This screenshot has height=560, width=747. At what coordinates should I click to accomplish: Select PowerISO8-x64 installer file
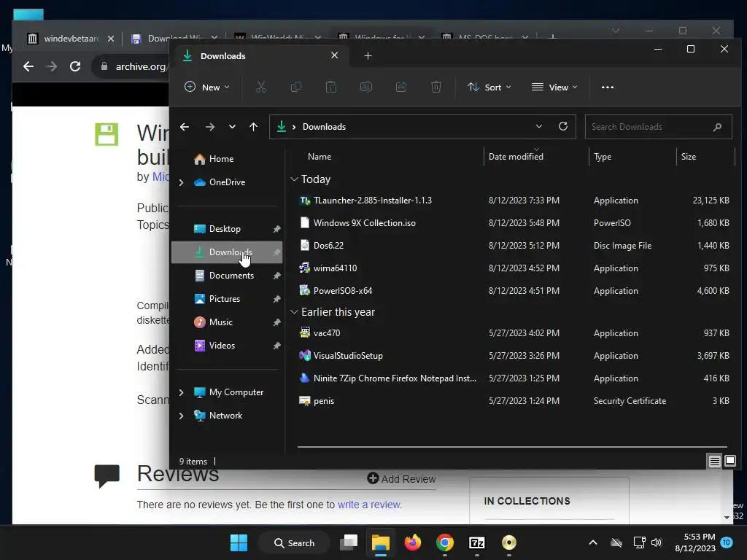tap(514, 291)
